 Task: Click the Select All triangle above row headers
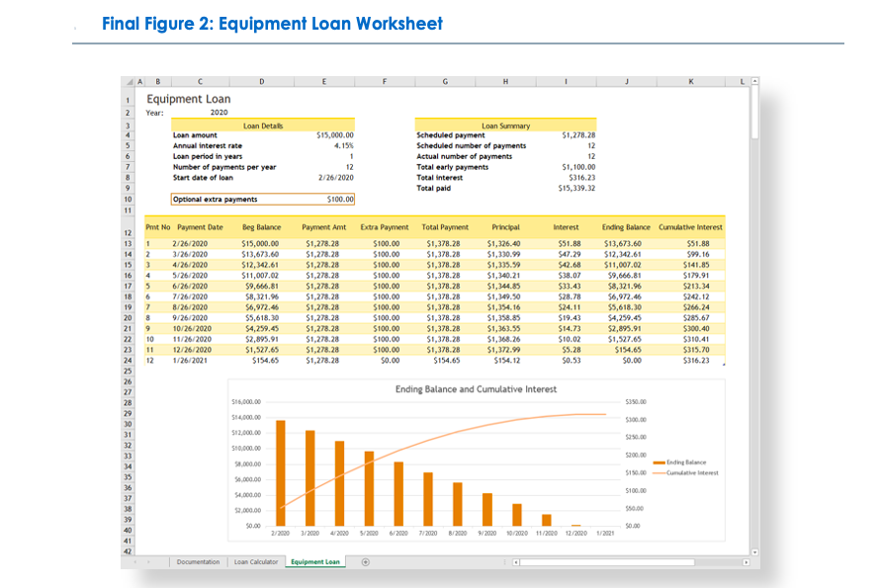(130, 82)
